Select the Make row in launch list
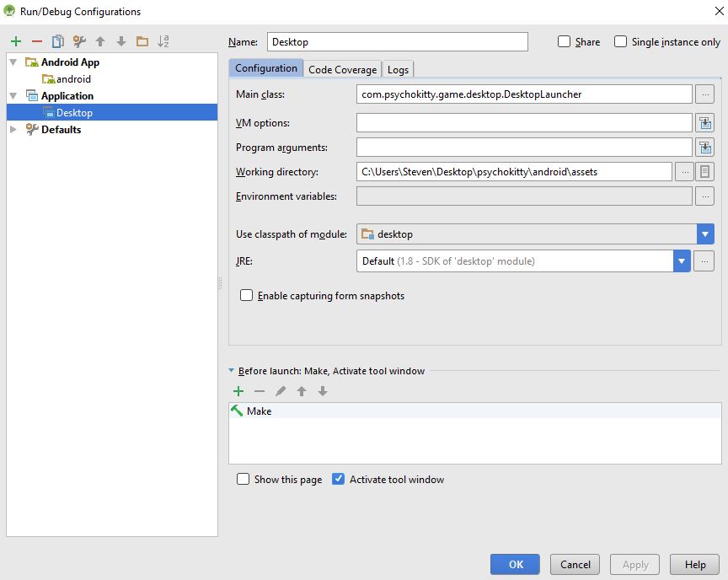Screen dimensions: 728x580 point(475,411)
